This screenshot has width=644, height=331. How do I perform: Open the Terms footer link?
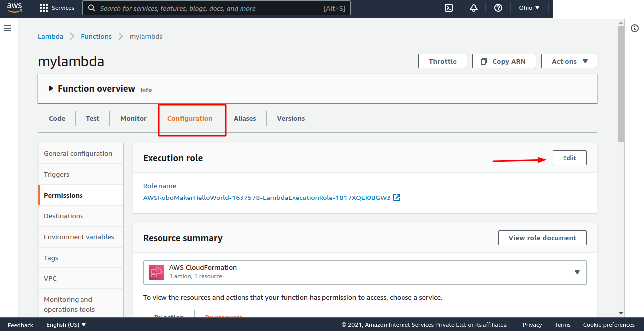click(x=563, y=325)
